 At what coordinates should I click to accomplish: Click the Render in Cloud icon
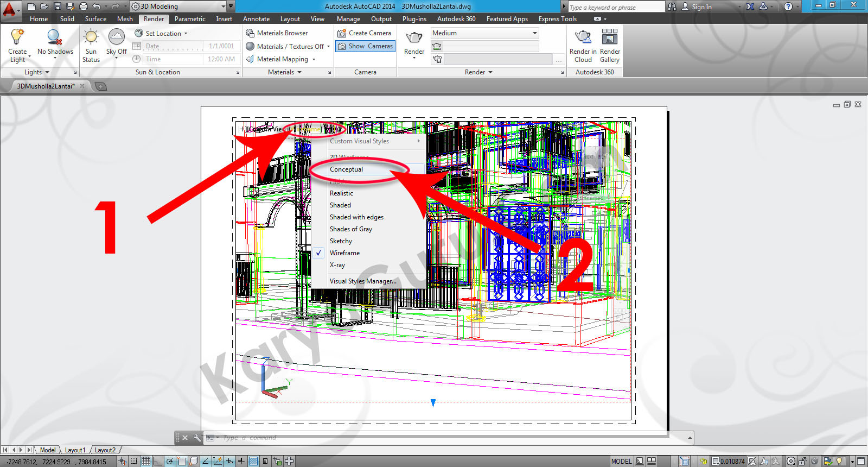583,37
